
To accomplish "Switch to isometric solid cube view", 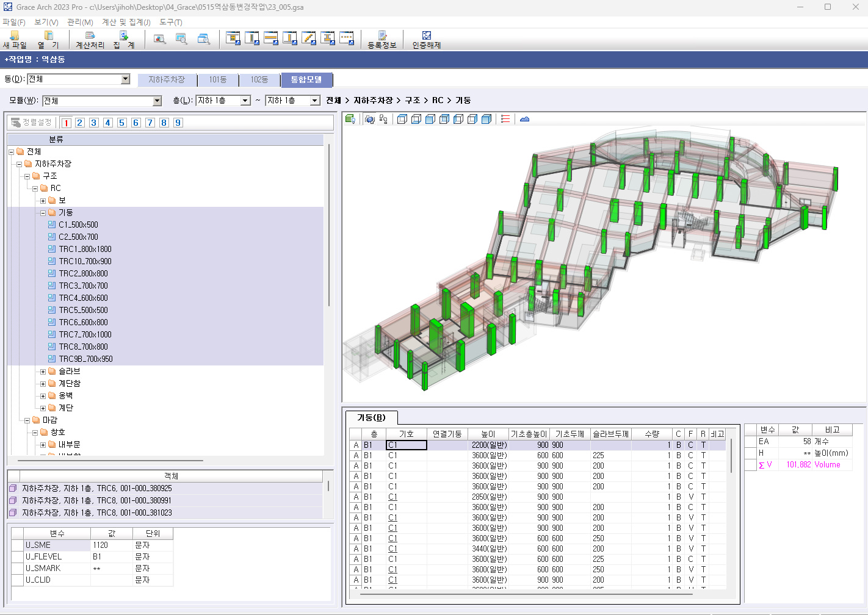I will click(x=486, y=119).
